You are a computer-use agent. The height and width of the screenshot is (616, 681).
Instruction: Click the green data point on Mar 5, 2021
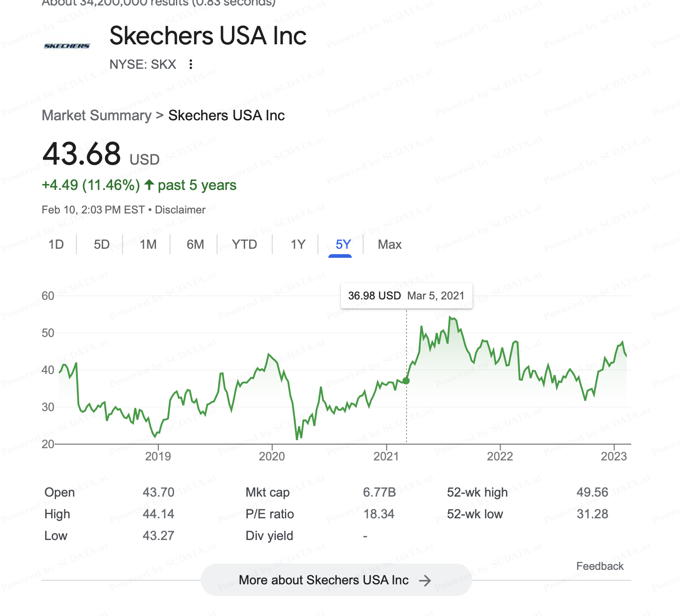[x=406, y=381]
